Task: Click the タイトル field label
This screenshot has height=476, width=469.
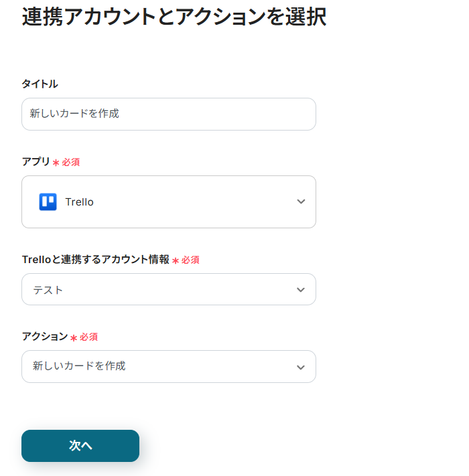Action: [x=40, y=84]
